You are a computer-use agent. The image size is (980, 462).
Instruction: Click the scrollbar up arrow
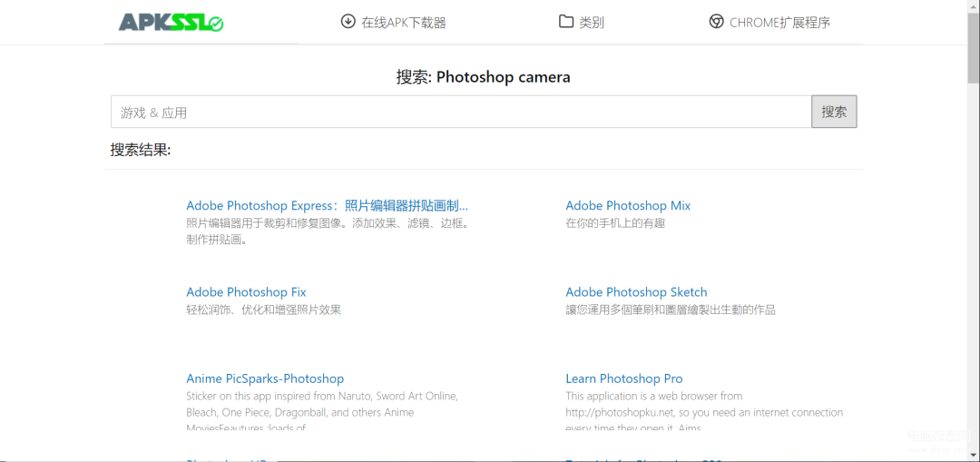974,5
